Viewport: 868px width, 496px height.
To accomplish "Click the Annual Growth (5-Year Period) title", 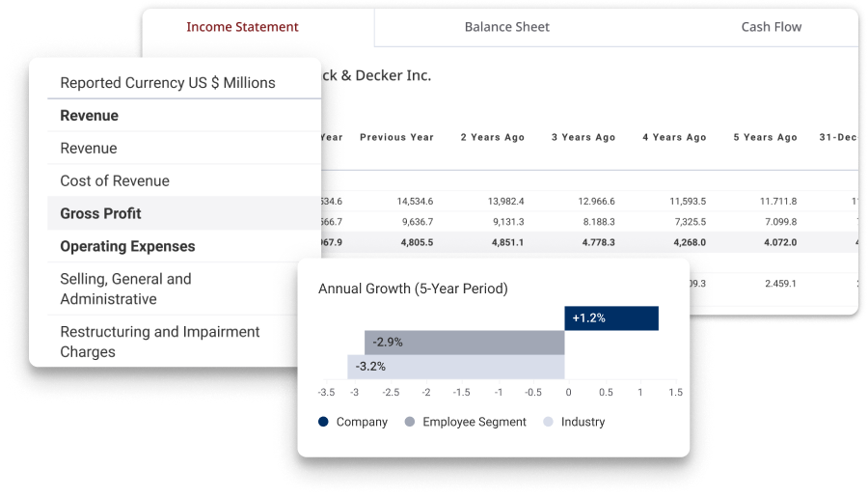I will pos(413,289).
